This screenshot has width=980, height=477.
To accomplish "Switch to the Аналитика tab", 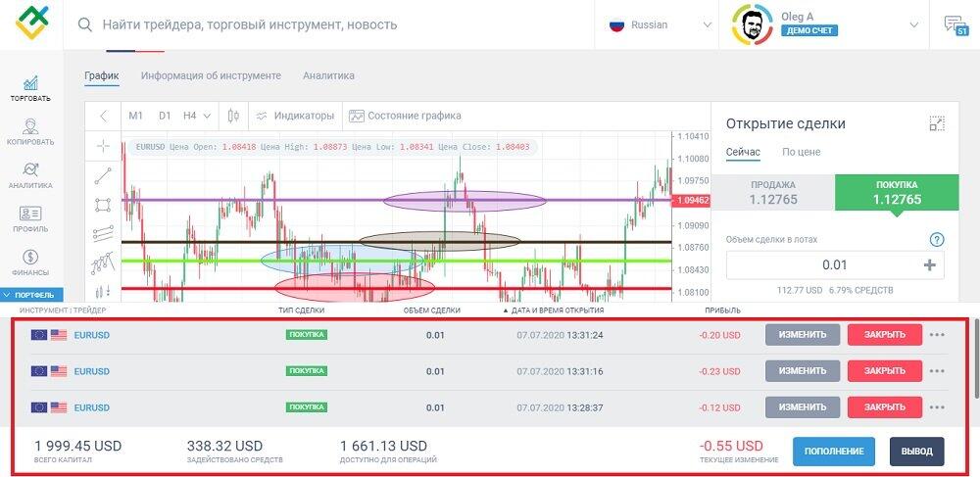I will (328, 75).
